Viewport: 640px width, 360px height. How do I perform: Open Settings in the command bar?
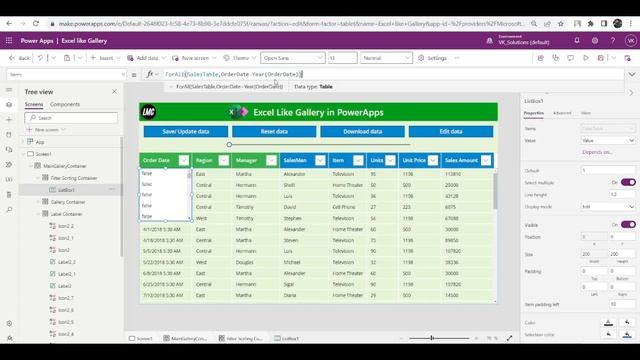(x=433, y=58)
